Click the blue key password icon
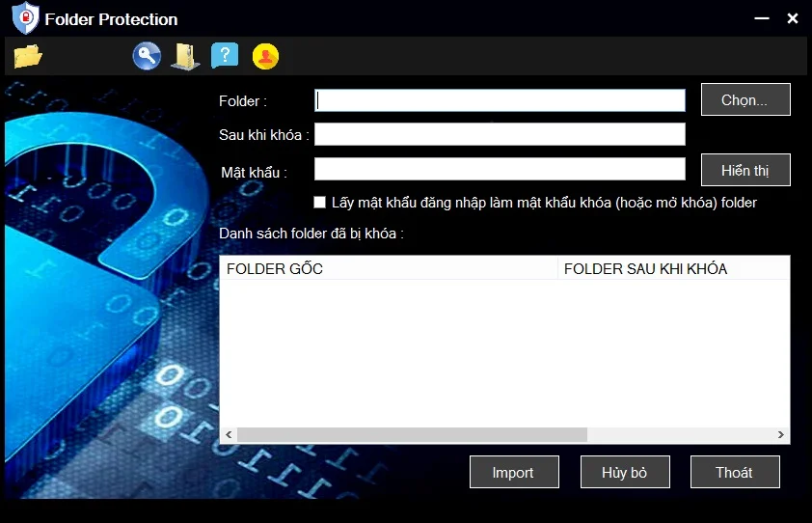 tap(147, 56)
